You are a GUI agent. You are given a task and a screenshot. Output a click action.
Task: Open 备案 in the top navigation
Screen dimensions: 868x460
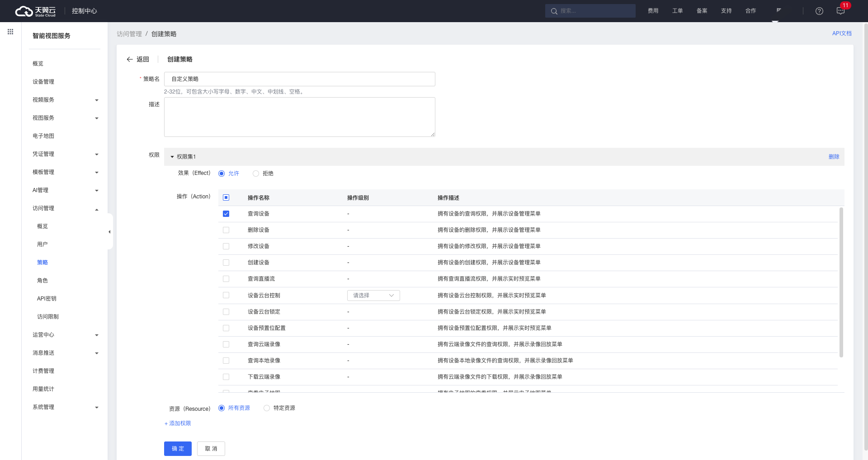[702, 11]
